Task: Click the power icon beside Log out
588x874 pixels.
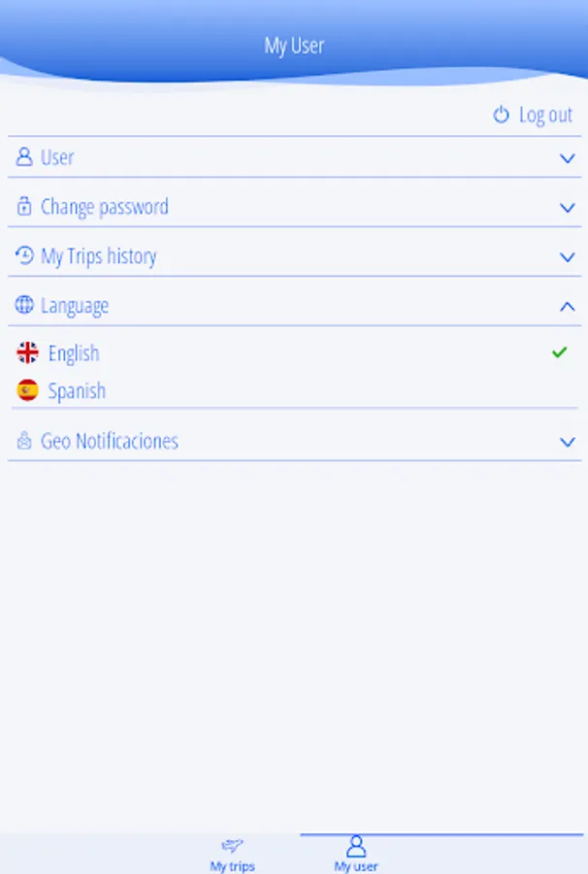Action: coord(501,115)
